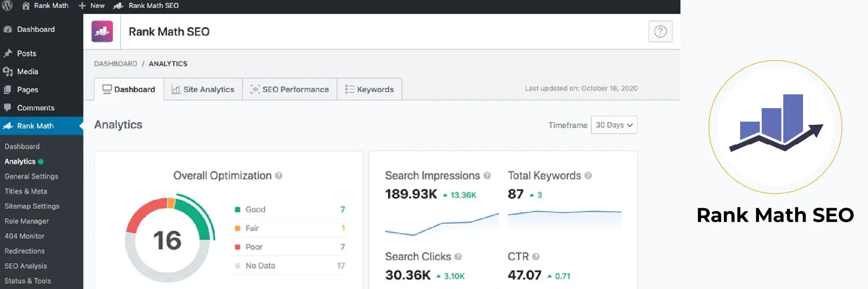Image resolution: width=868 pixels, height=289 pixels.
Task: Switch to Site Analytics tab
Action: tap(203, 89)
